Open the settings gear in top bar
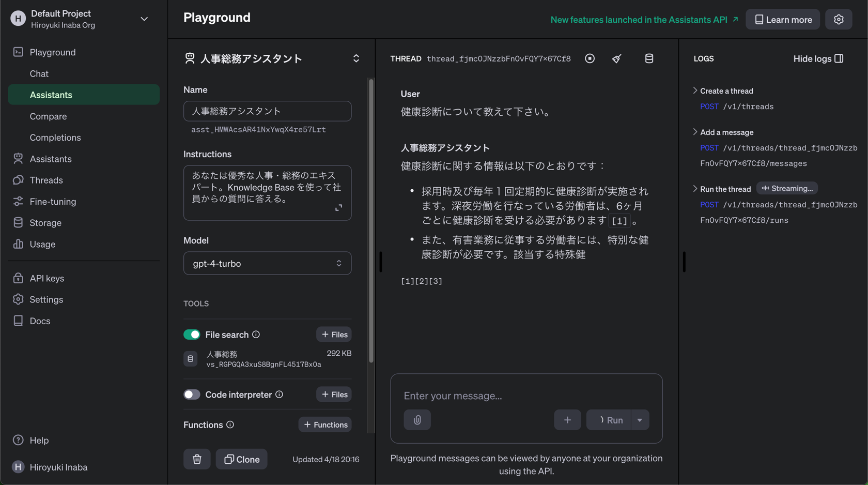Screen dimensions: 868x485 pos(838,20)
